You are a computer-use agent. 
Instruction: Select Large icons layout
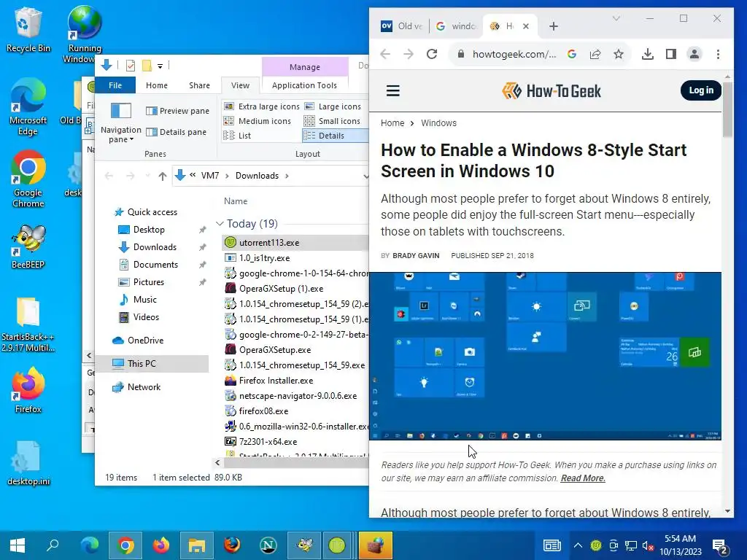[x=333, y=106]
